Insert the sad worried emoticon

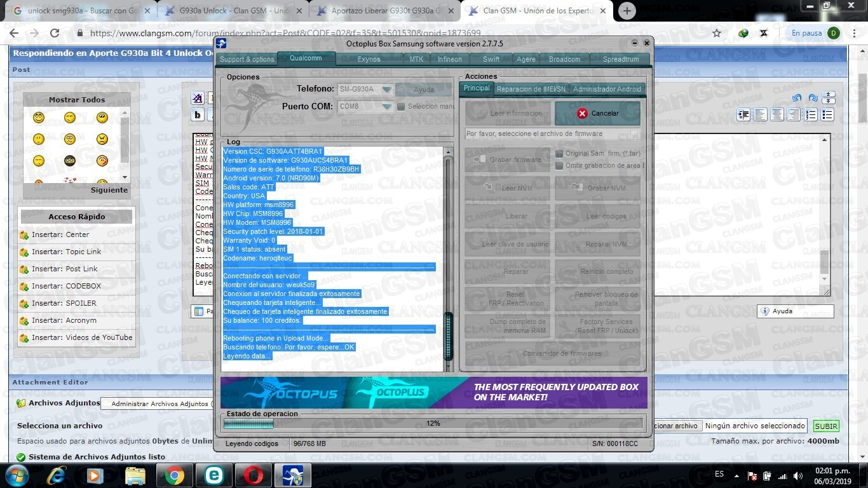70,139
